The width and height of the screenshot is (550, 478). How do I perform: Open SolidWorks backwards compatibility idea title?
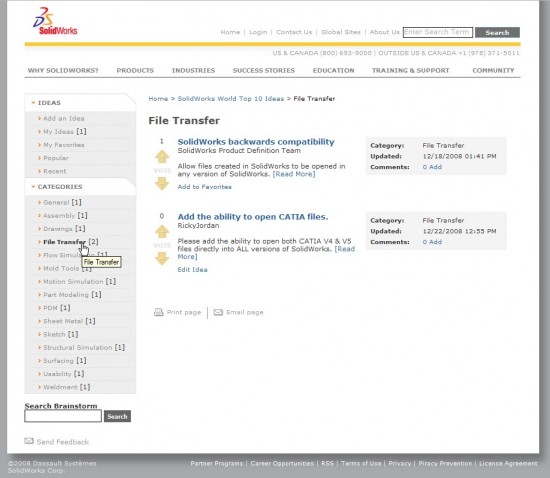point(256,142)
